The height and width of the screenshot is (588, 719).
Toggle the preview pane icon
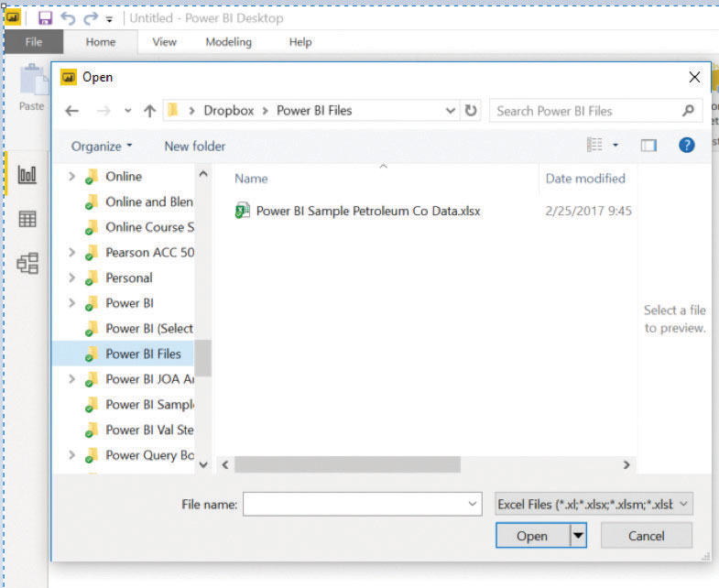pos(648,146)
